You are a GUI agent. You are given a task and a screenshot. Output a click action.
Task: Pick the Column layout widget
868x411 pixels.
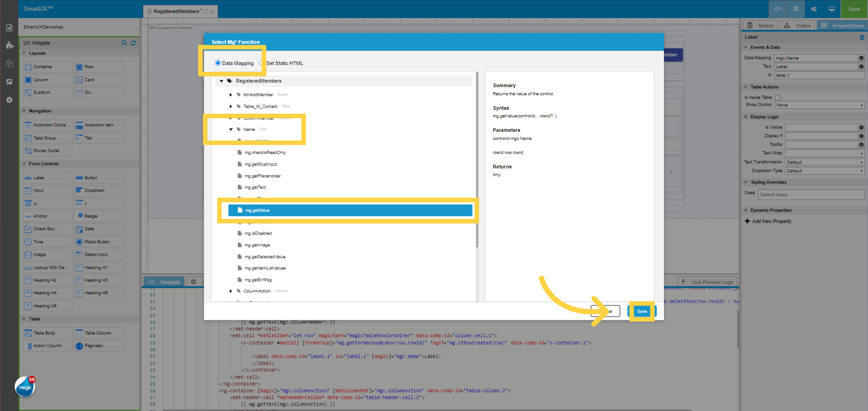click(x=47, y=80)
